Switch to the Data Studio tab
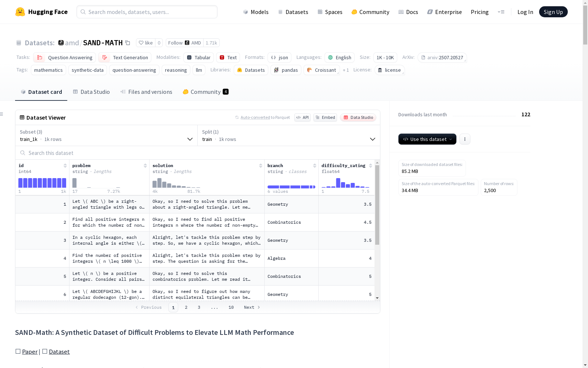The height and width of the screenshot is (368, 588). click(x=91, y=92)
